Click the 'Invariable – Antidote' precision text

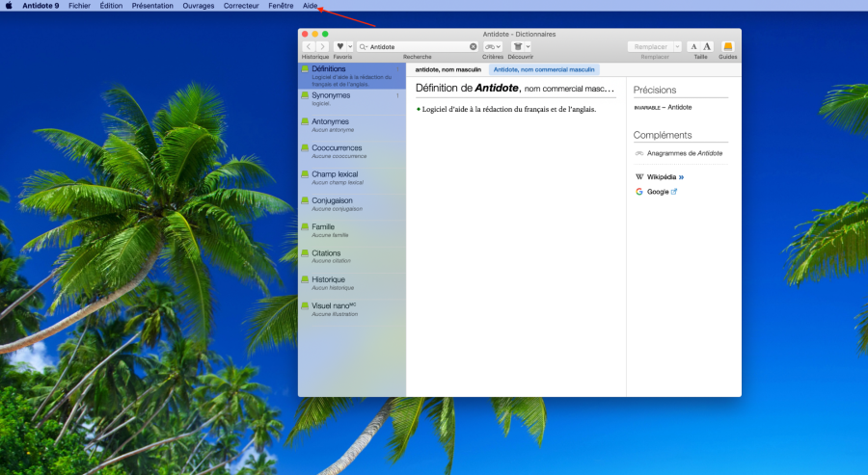(x=663, y=107)
